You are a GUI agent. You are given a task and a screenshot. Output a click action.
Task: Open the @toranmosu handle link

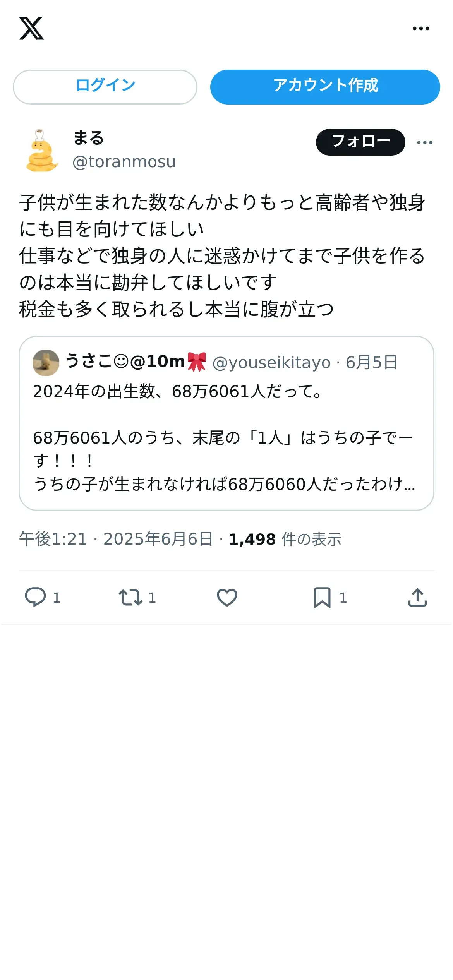click(x=124, y=162)
